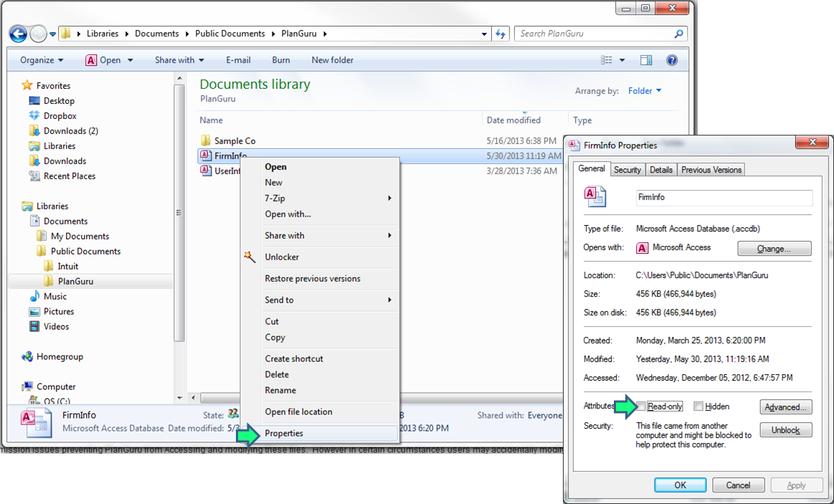
Task: Expand the arrow next to toolbar Open button
Action: point(131,61)
